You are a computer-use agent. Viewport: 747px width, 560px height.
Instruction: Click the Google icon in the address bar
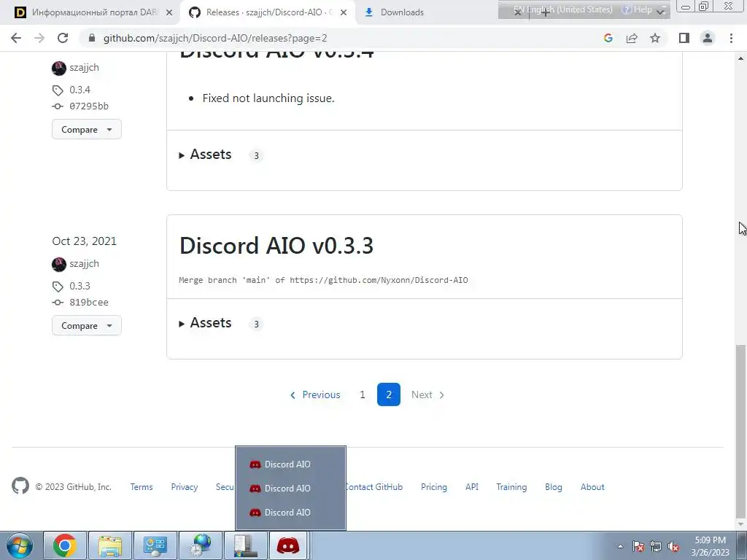608,38
